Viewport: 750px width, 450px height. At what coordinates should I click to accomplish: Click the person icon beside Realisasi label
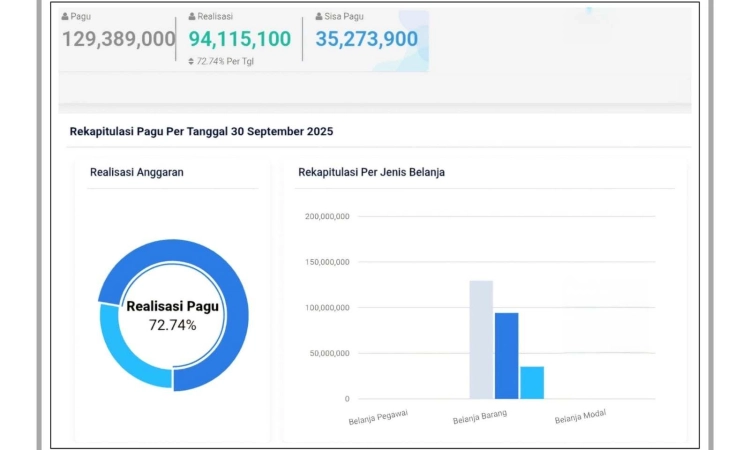(x=192, y=17)
